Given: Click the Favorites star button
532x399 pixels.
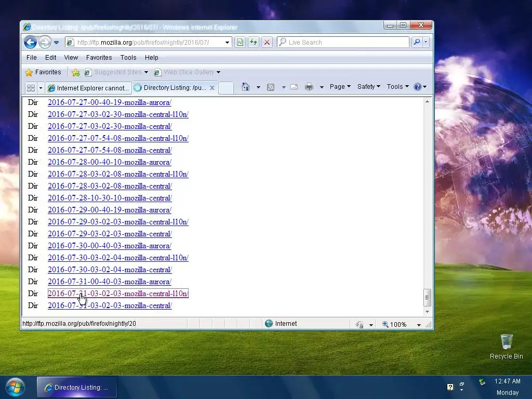Looking at the screenshot, I should coord(43,72).
